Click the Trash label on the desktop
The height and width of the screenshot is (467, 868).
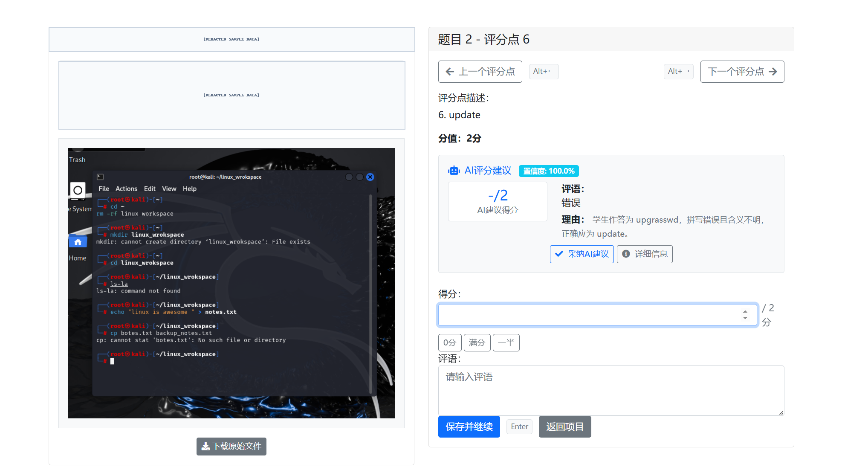(77, 160)
